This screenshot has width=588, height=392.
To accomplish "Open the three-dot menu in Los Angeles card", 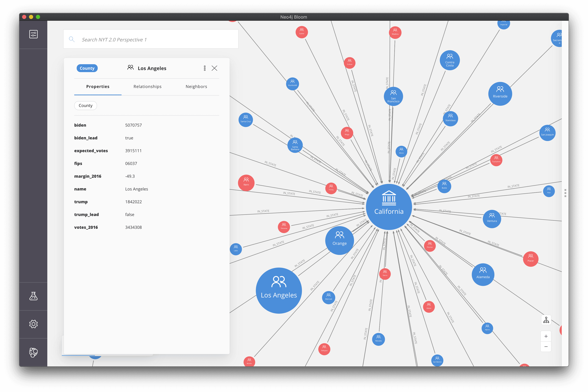I will tap(205, 68).
